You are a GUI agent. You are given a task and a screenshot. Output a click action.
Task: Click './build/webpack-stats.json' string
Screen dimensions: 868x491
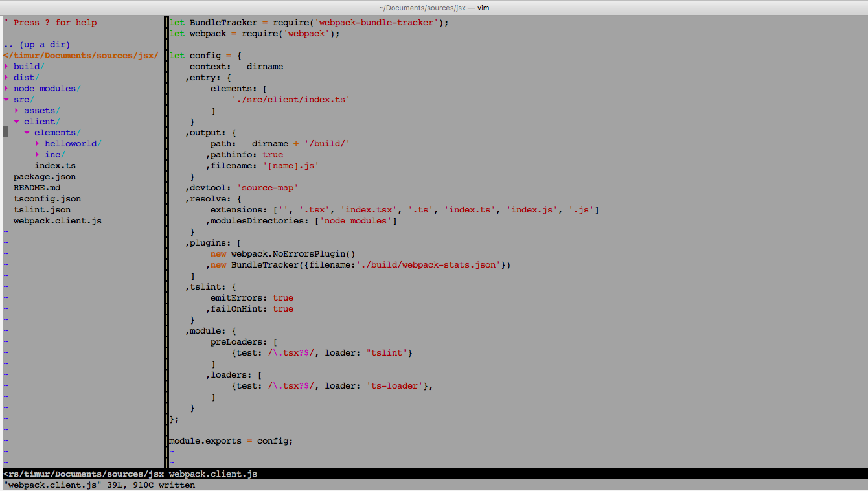click(428, 265)
